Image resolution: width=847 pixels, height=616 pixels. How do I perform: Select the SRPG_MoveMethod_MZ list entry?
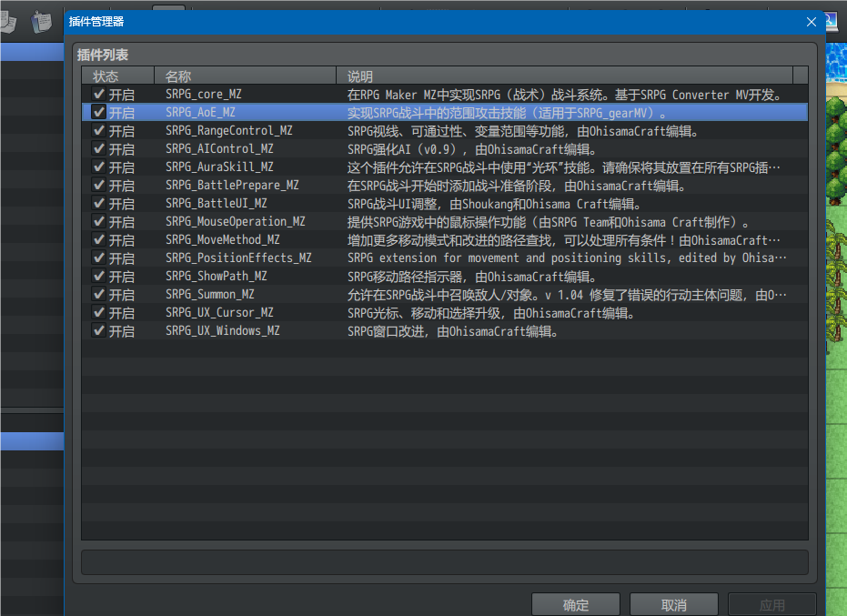click(445, 240)
